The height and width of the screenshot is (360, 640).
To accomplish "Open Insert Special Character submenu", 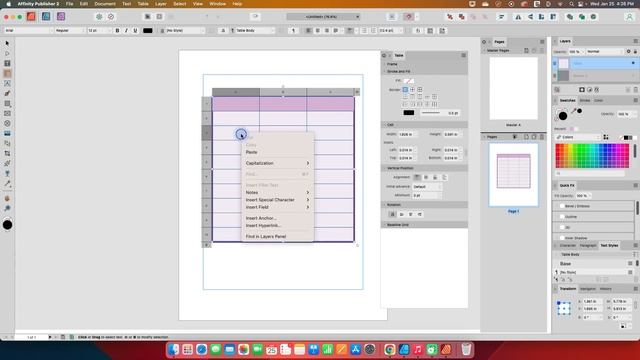I will tap(278, 200).
